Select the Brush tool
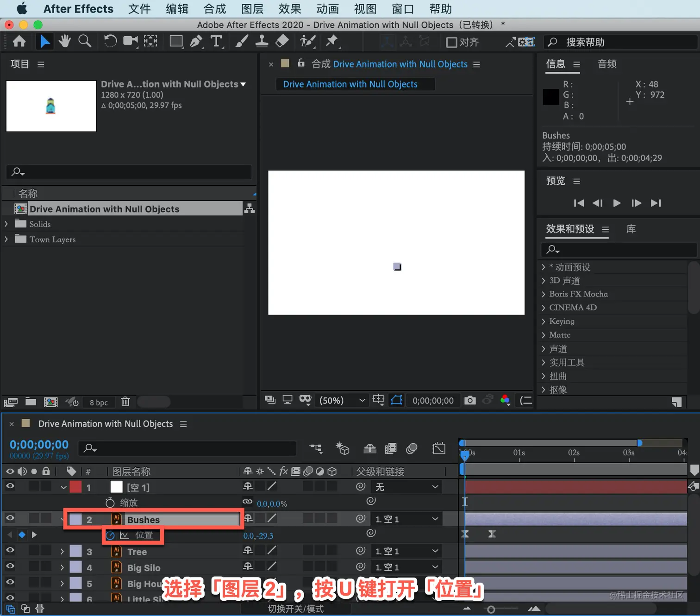The height and width of the screenshot is (616, 700). pyautogui.click(x=242, y=41)
